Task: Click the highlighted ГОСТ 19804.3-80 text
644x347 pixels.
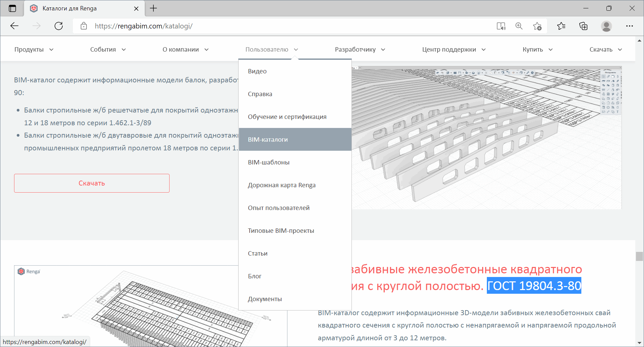Action: (534, 286)
